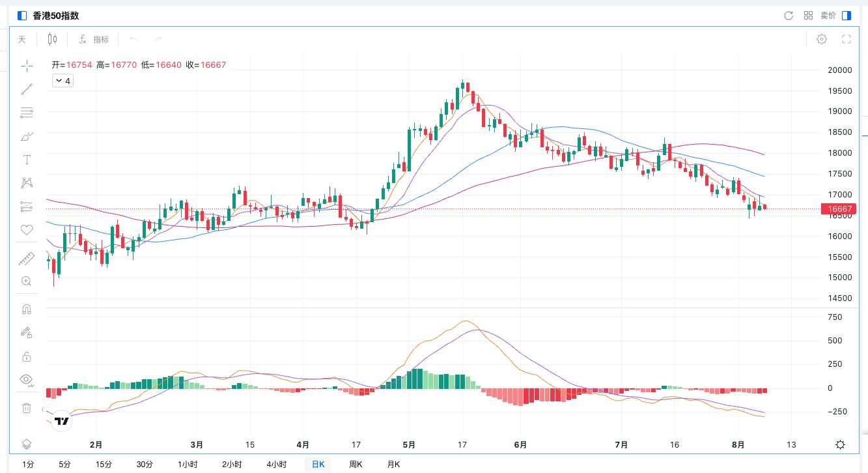The width and height of the screenshot is (868, 473).
Task: Activate the ruler measure tool
Action: click(27, 259)
